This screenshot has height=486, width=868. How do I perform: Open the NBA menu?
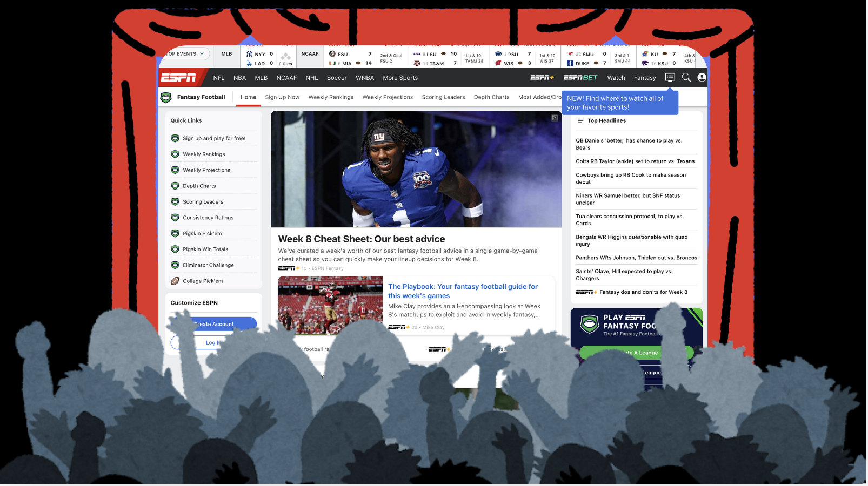239,78
